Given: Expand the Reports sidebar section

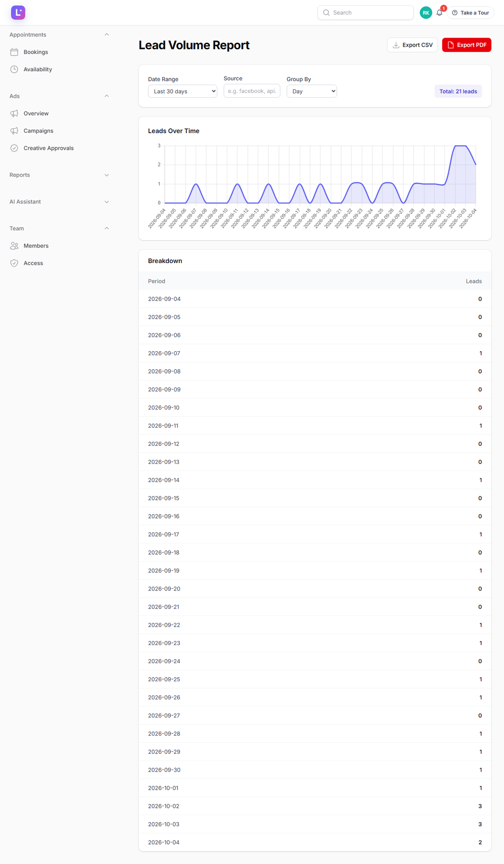Looking at the screenshot, I should coord(60,175).
